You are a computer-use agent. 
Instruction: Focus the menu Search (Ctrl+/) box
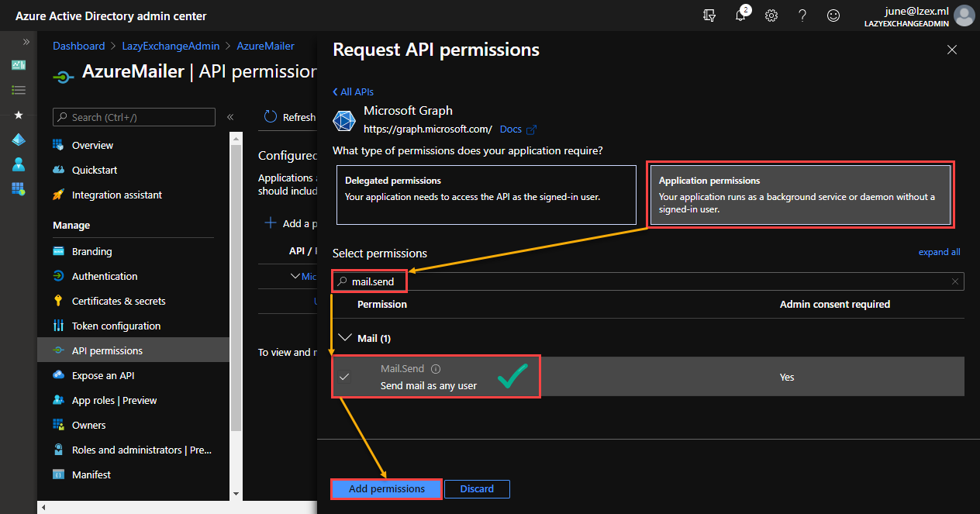pyautogui.click(x=134, y=117)
